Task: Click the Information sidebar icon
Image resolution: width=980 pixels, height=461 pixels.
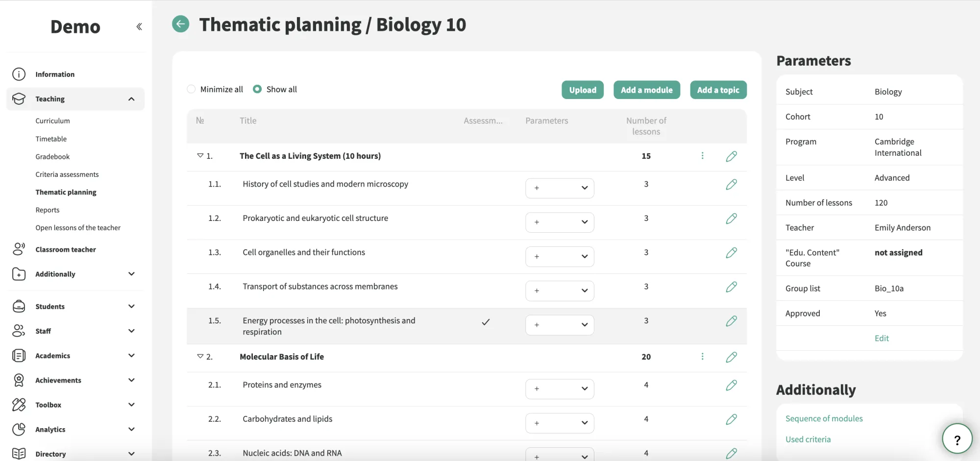Action: (19, 74)
